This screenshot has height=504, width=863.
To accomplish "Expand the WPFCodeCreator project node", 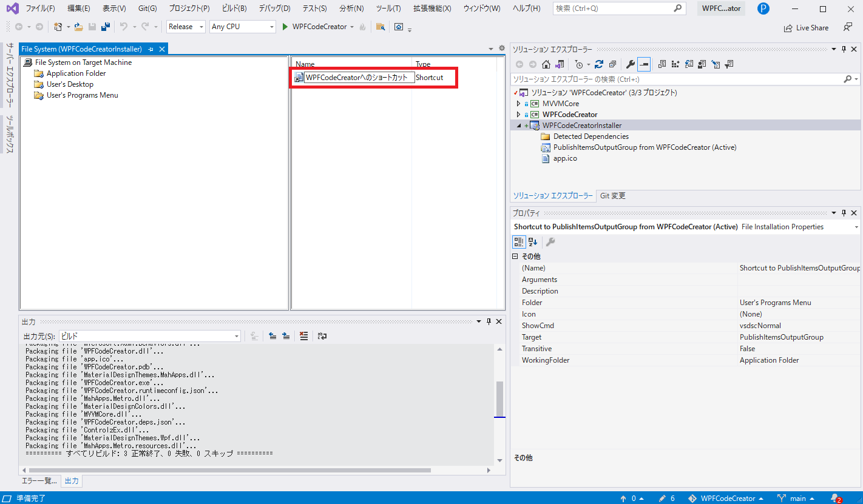I will click(x=518, y=115).
